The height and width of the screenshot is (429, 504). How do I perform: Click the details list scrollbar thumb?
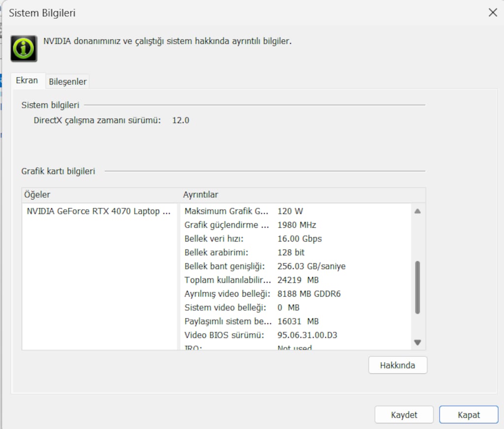[x=417, y=287]
